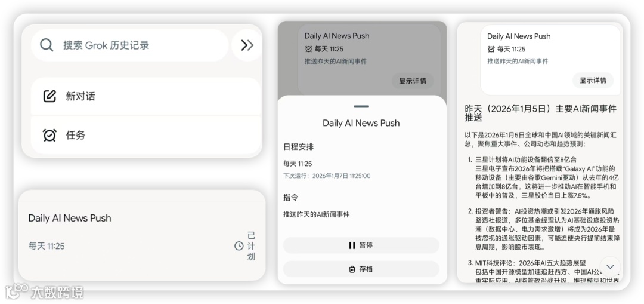Viewport: 644px width, 304px height.
Task: Click the 新对话 pencil edit icon
Action: click(x=49, y=96)
